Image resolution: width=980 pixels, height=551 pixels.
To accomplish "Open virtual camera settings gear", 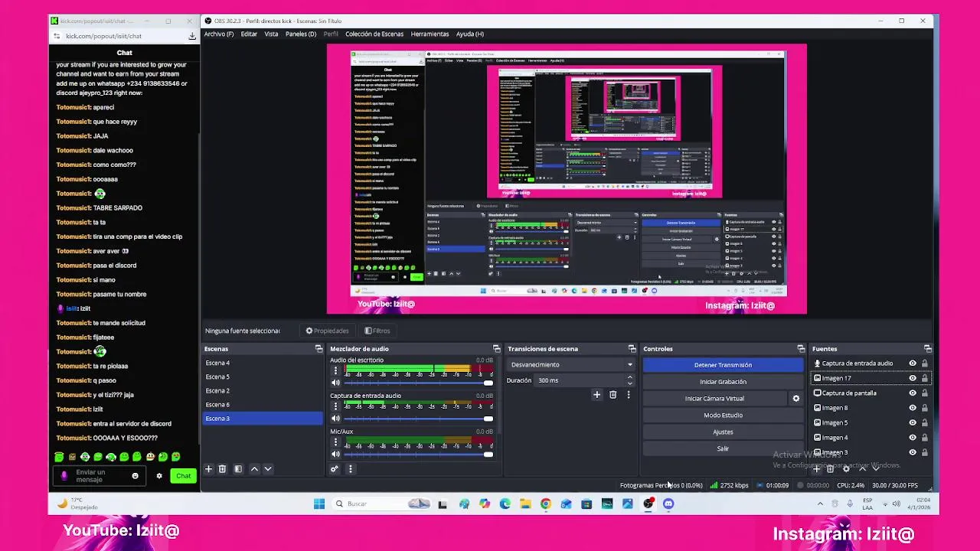I will tap(795, 399).
